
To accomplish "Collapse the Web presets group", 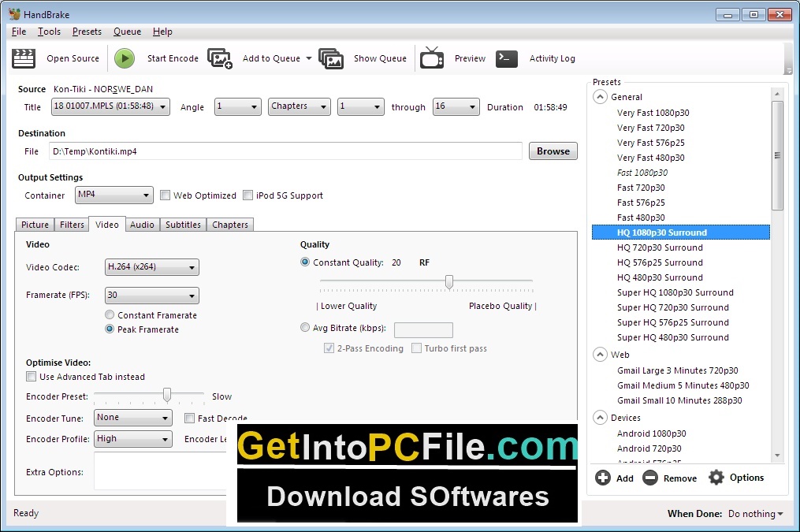I will coord(600,355).
